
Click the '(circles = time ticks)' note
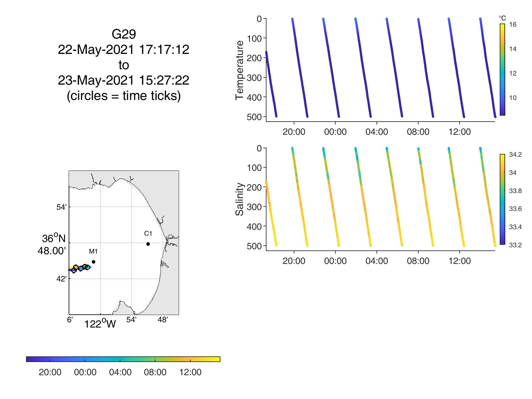click(x=124, y=96)
